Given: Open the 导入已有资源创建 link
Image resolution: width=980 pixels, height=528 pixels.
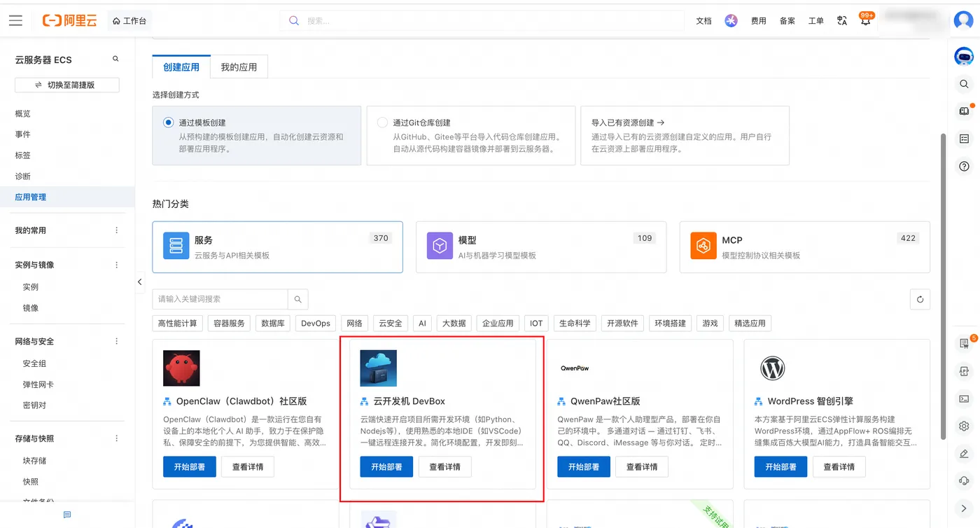Looking at the screenshot, I should (x=628, y=123).
